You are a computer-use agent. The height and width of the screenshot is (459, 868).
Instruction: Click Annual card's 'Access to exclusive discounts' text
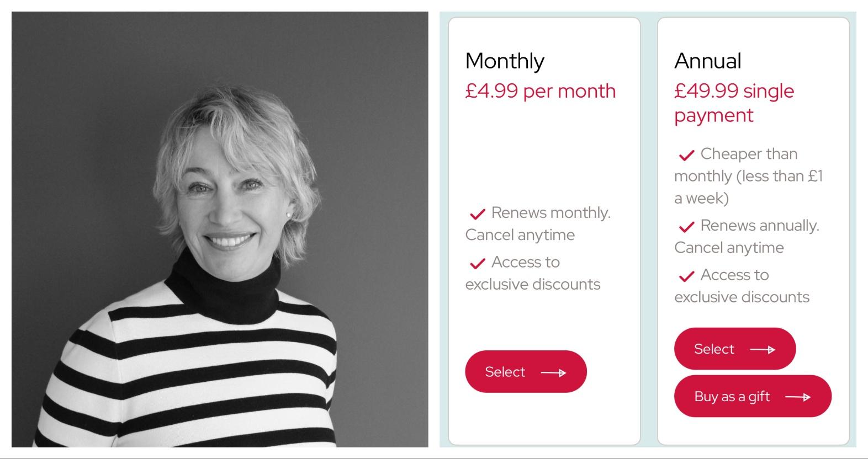point(742,286)
